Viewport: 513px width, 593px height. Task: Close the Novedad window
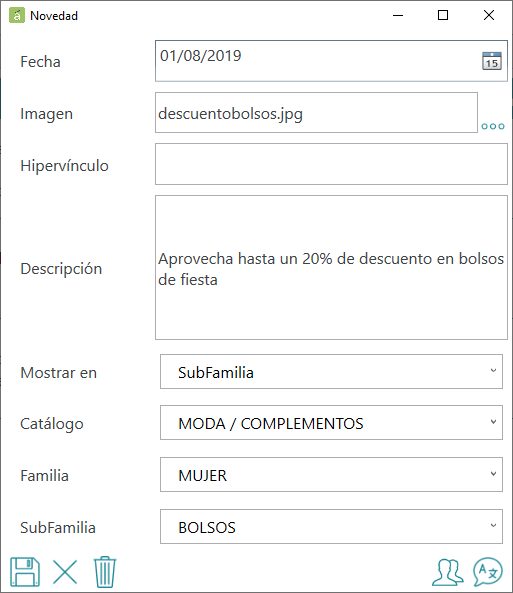pos(489,15)
